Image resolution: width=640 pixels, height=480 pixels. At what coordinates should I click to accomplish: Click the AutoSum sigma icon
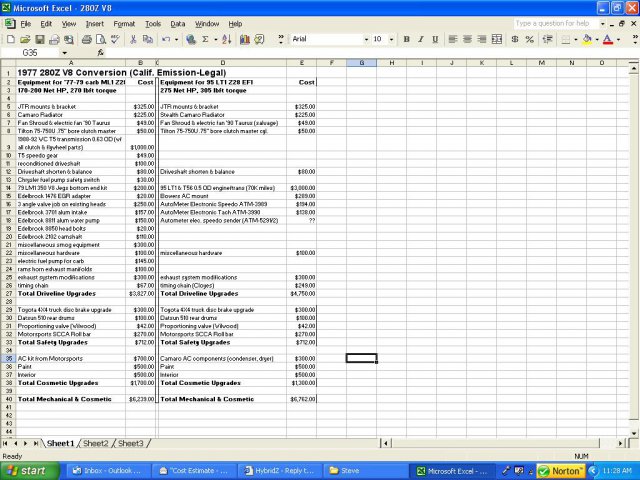click(203, 39)
